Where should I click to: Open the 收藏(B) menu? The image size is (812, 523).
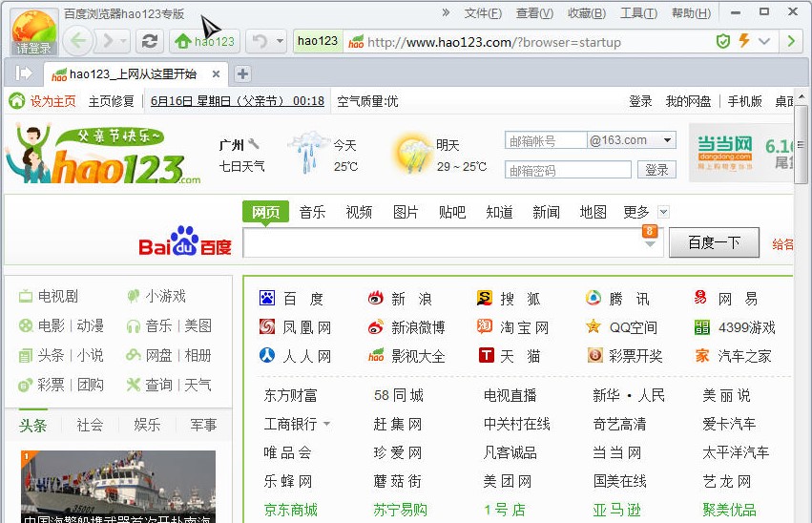(586, 13)
